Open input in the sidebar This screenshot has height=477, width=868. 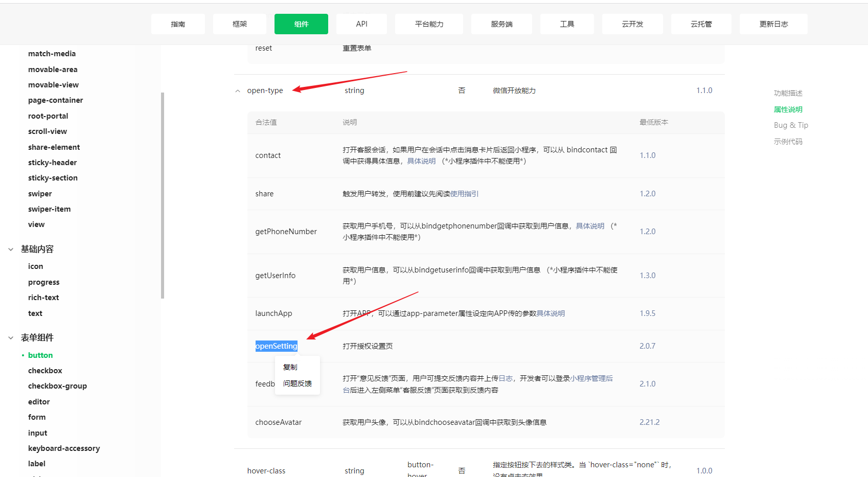(x=37, y=433)
